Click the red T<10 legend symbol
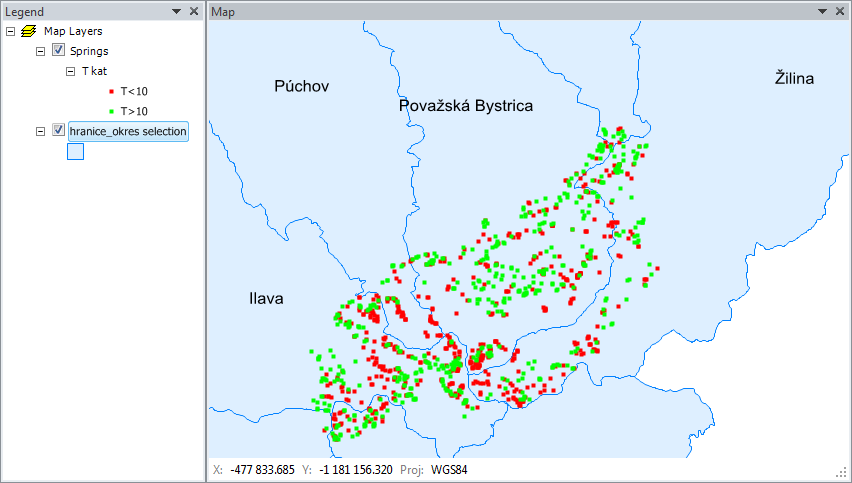852x483 pixels. [111, 92]
